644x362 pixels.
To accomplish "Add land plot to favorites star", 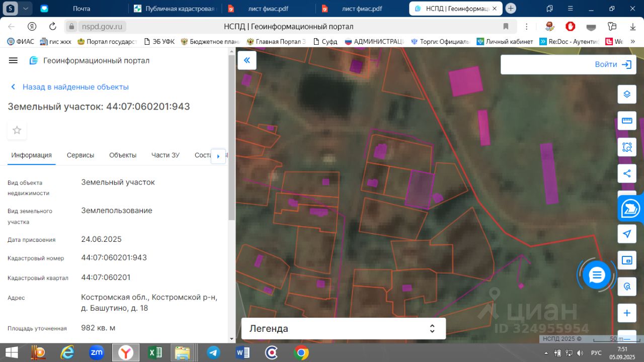I will 17,130.
